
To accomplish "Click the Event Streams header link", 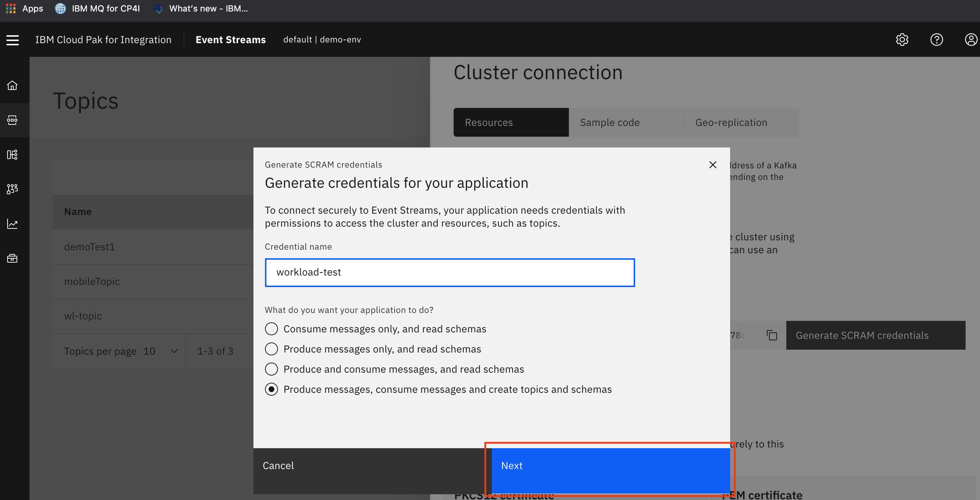I will tap(230, 40).
